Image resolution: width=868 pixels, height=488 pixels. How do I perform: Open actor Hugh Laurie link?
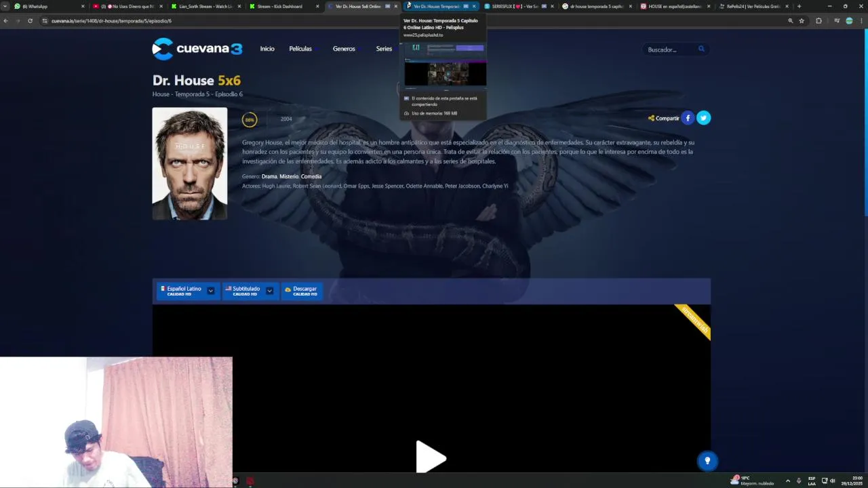[276, 186]
